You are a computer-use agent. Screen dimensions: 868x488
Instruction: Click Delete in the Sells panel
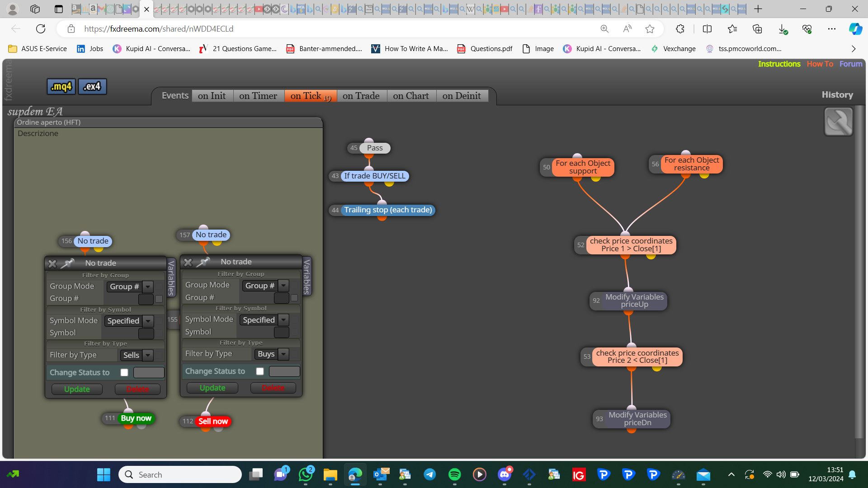coord(137,389)
